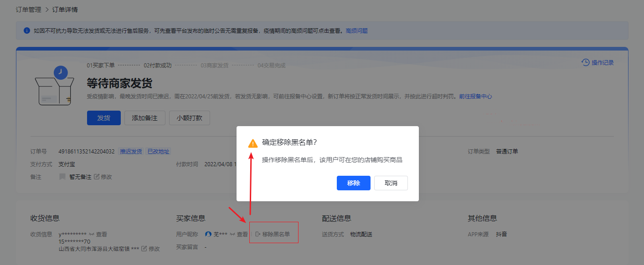Click the package box status illustration
The image size is (644, 265).
54,87
